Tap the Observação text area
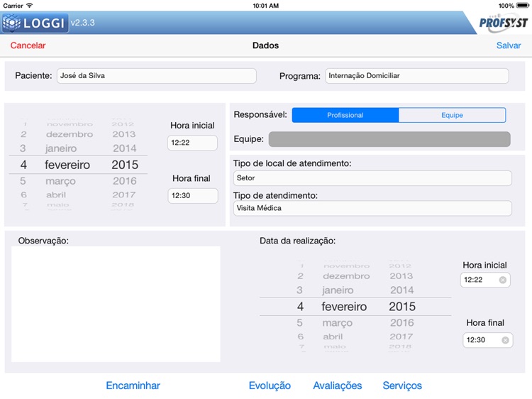This screenshot has width=532, height=399. click(x=116, y=305)
